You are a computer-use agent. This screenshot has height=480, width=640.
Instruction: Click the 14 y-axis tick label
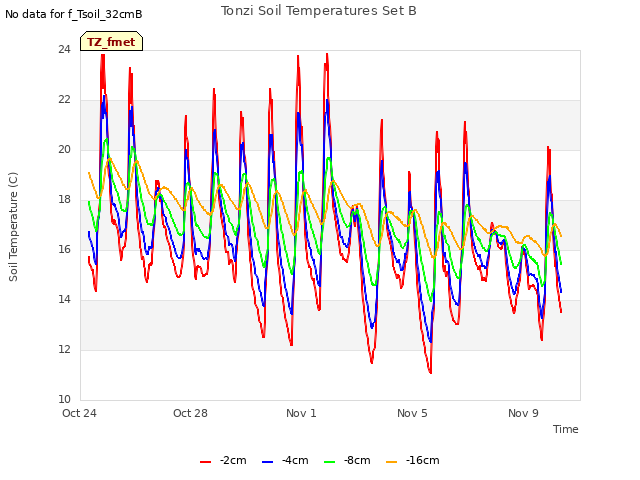(x=64, y=300)
